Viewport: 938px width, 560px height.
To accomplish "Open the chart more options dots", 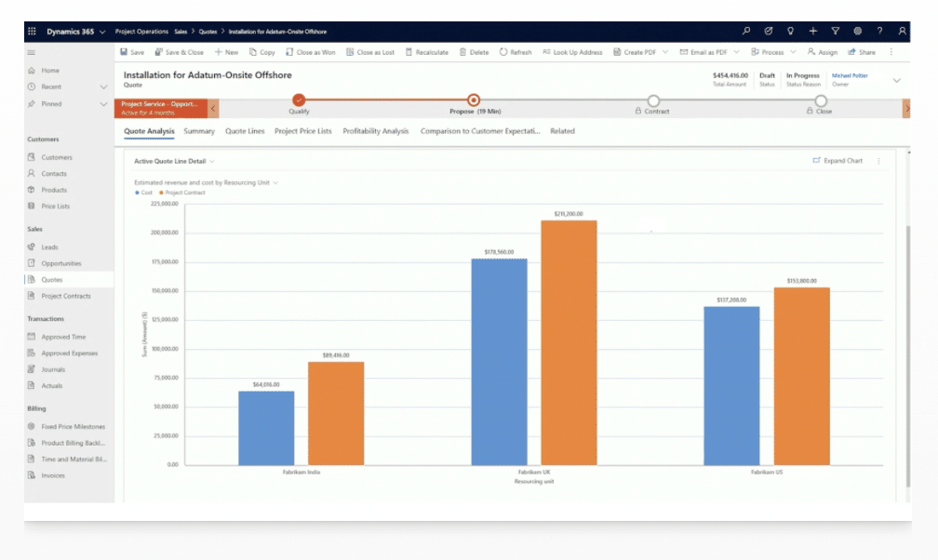I will [x=878, y=161].
